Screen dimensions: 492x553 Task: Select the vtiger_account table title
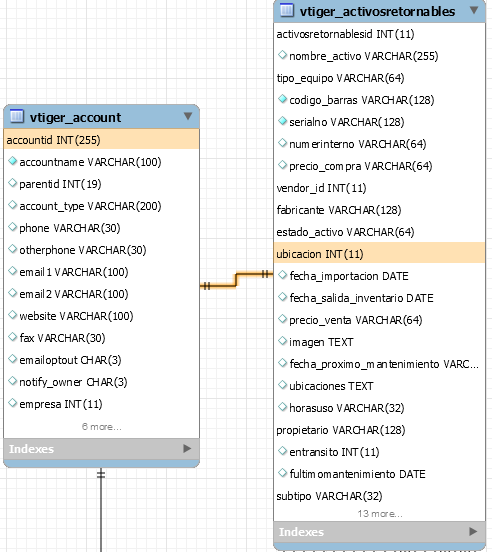75,117
